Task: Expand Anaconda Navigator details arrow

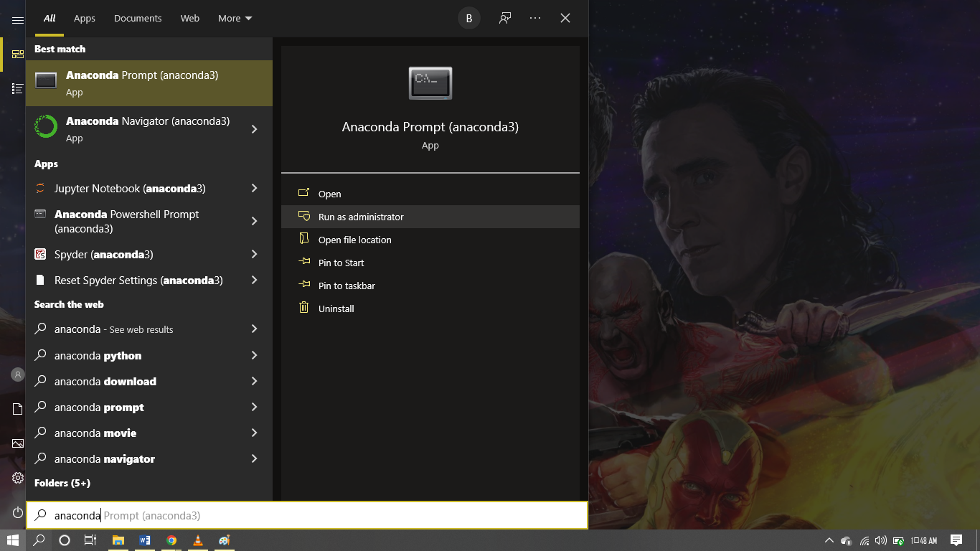Action: point(255,129)
